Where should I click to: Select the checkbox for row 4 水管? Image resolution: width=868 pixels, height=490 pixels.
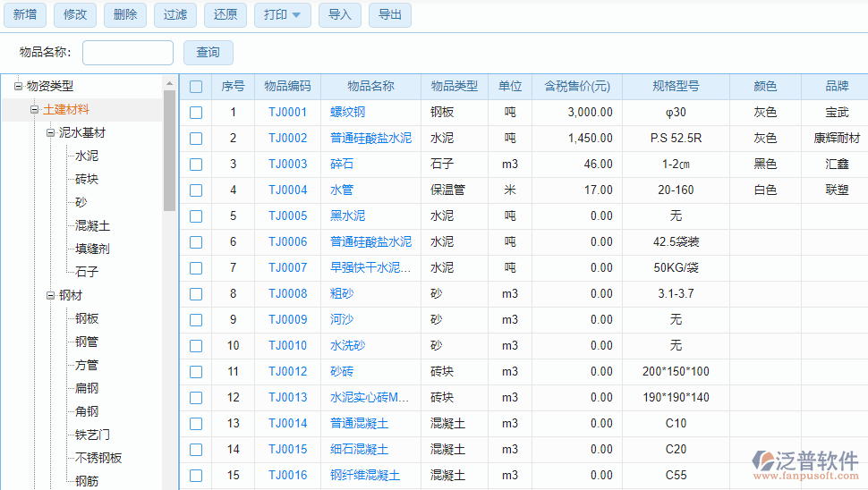click(196, 190)
